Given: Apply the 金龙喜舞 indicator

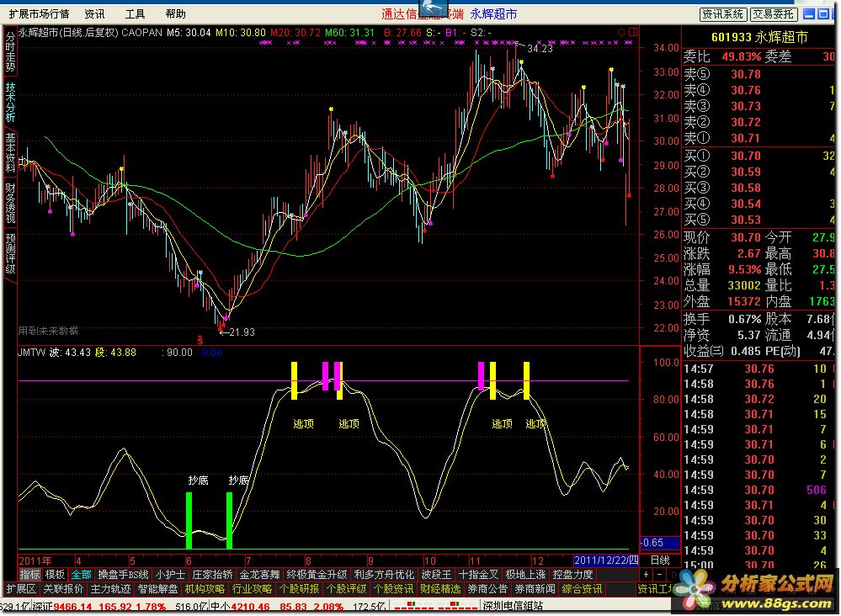Looking at the screenshot, I should tap(259, 574).
